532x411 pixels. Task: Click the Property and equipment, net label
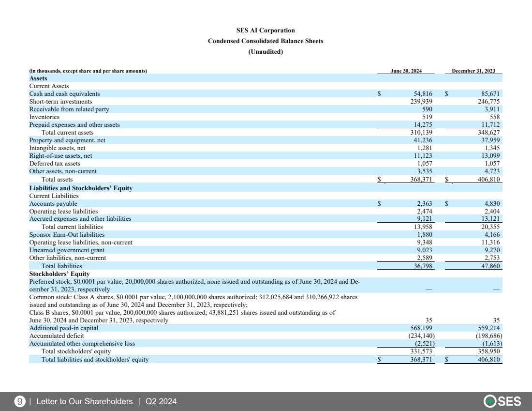(x=67, y=140)
